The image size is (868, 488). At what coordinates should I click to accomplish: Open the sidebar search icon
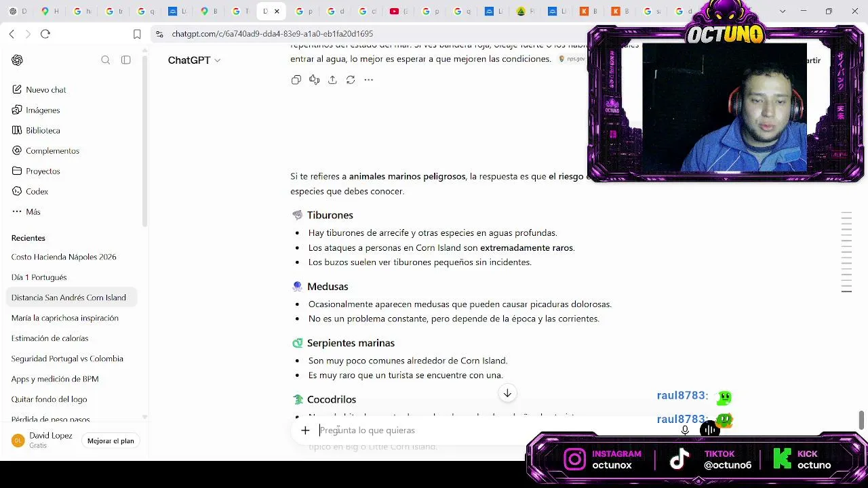pos(106,60)
